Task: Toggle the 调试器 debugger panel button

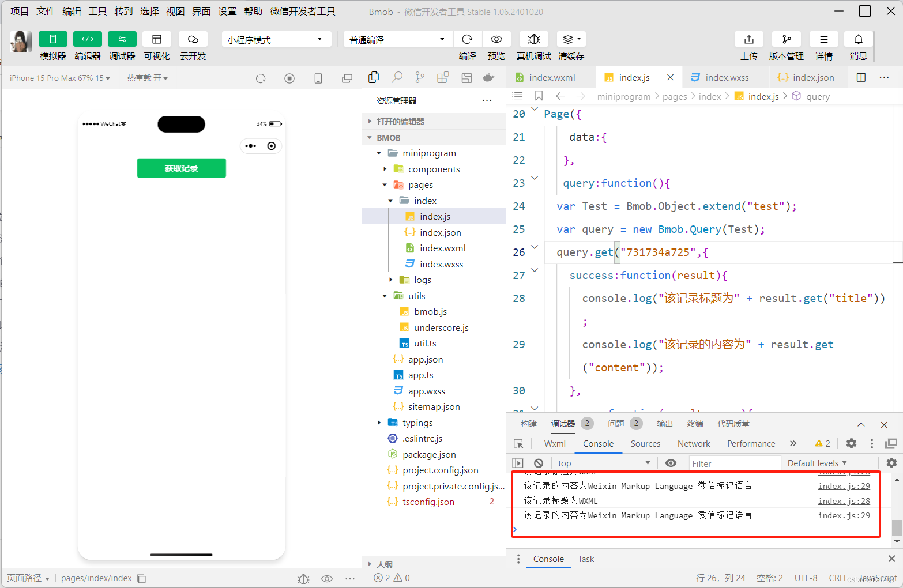Action: pyautogui.click(x=122, y=39)
